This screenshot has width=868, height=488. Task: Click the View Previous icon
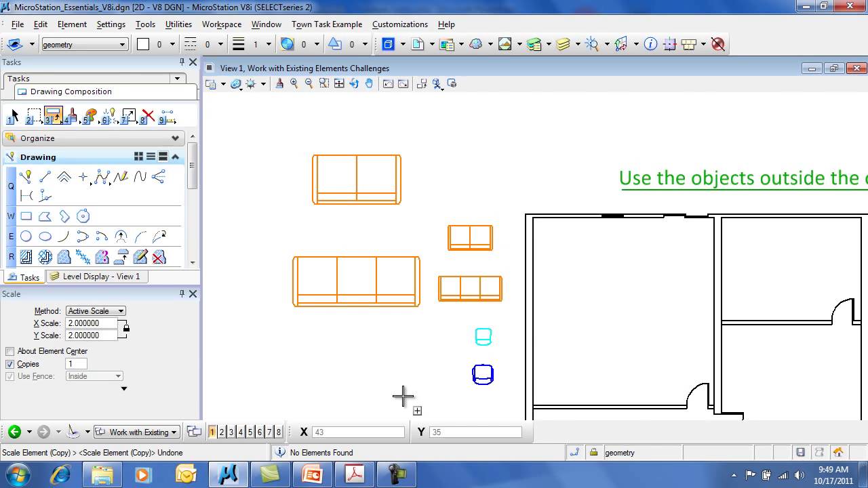pos(388,83)
